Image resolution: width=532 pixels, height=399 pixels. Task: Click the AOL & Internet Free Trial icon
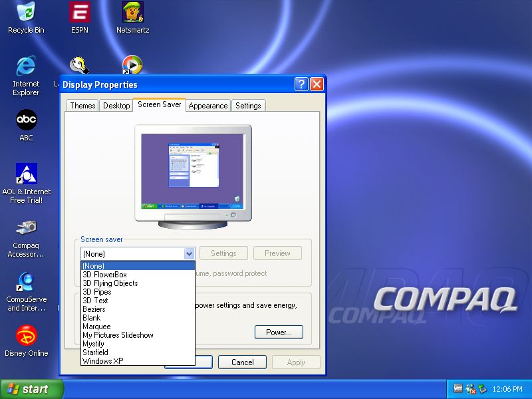point(26,184)
